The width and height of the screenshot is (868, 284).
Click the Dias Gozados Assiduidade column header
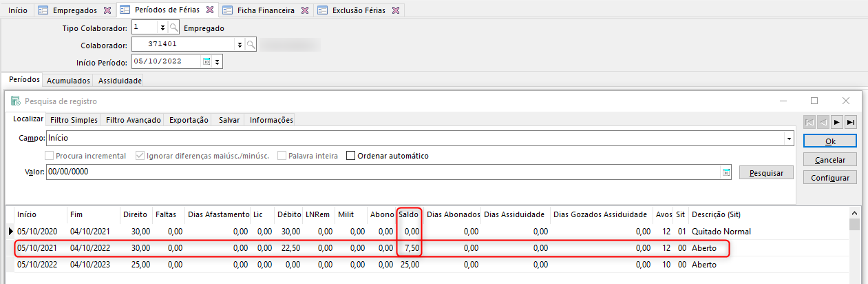(602, 214)
